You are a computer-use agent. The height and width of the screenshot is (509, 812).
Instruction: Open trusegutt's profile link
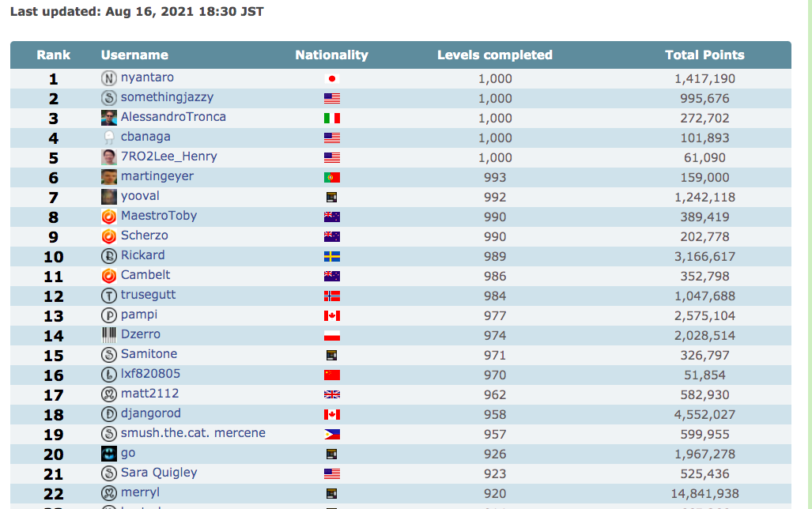(x=148, y=295)
